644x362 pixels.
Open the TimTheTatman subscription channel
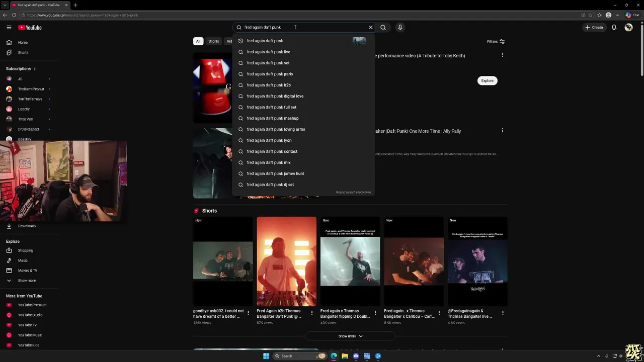[x=29, y=99]
